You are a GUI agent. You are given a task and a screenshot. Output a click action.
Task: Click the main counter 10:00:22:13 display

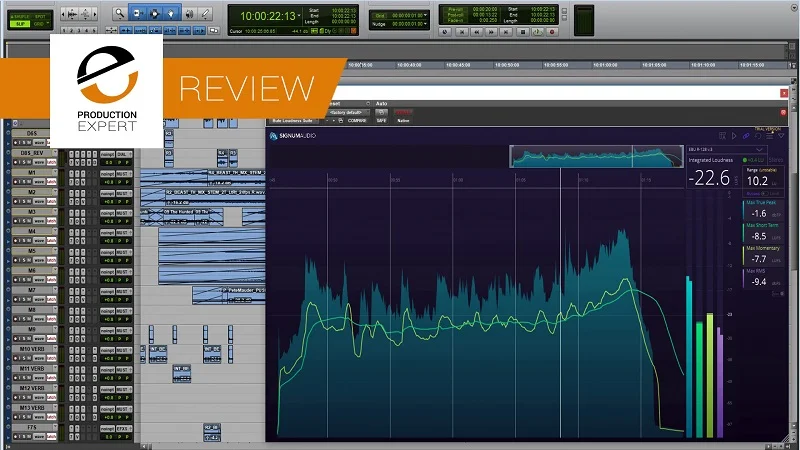[268, 16]
